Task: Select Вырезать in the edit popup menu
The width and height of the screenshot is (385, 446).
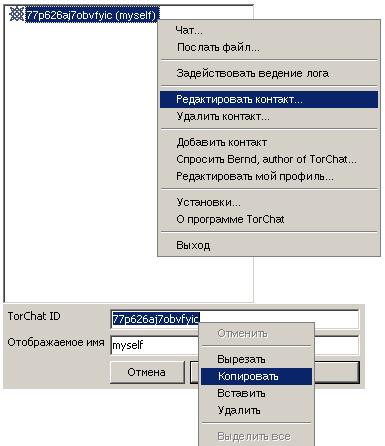Action: [x=256, y=359]
